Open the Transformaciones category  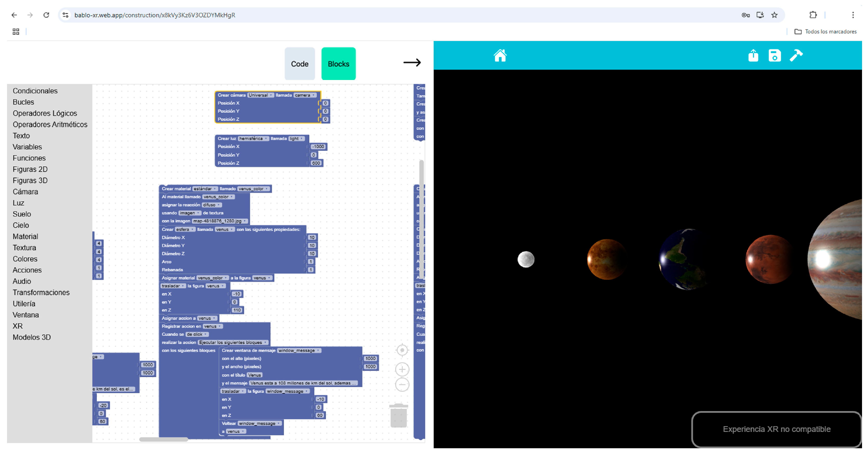(x=41, y=292)
